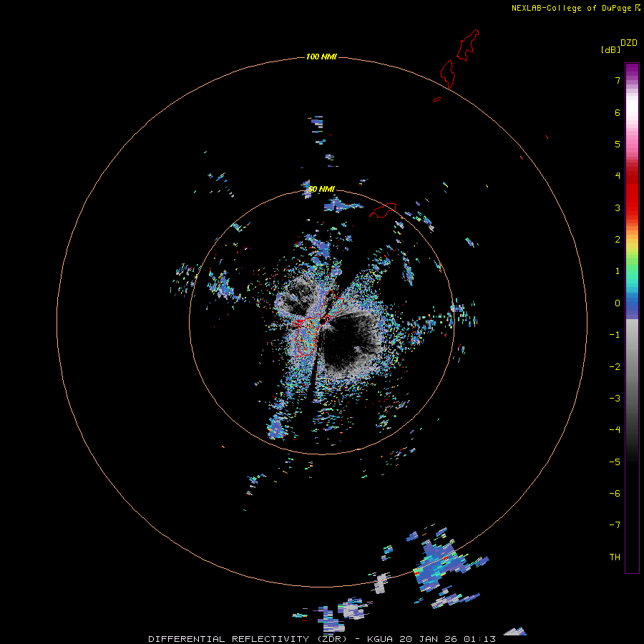
Task: Pick the purple band at the top of the color bar
Action: pos(632,71)
